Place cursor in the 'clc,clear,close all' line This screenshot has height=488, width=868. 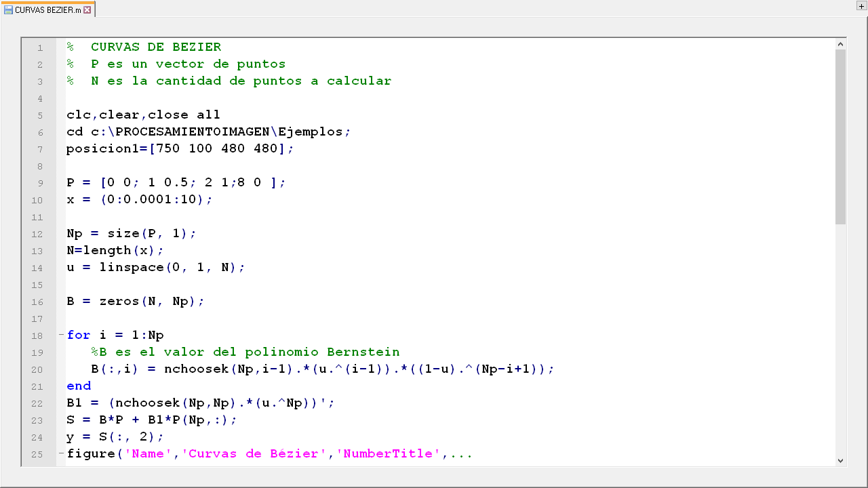[x=143, y=115]
